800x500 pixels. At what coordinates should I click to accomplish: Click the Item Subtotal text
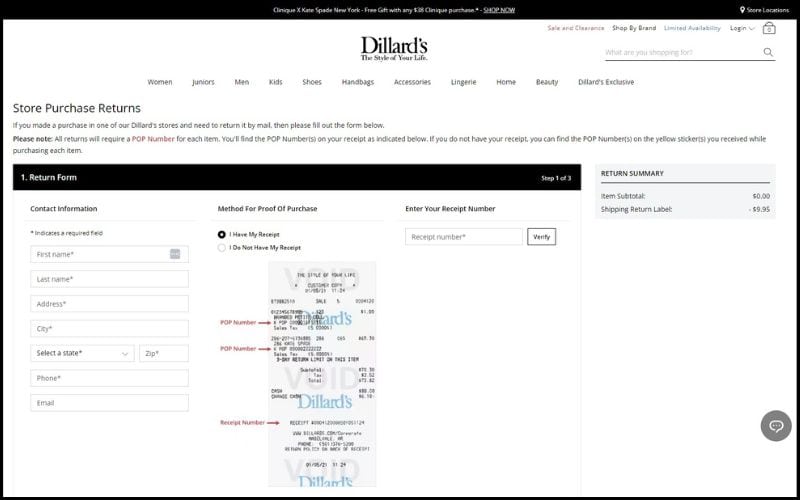point(623,196)
